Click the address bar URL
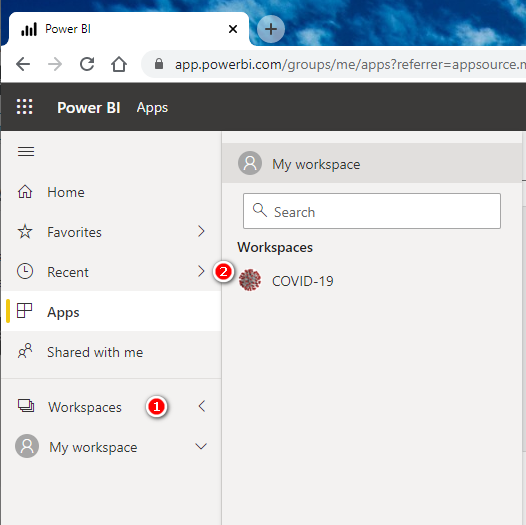 tap(350, 64)
